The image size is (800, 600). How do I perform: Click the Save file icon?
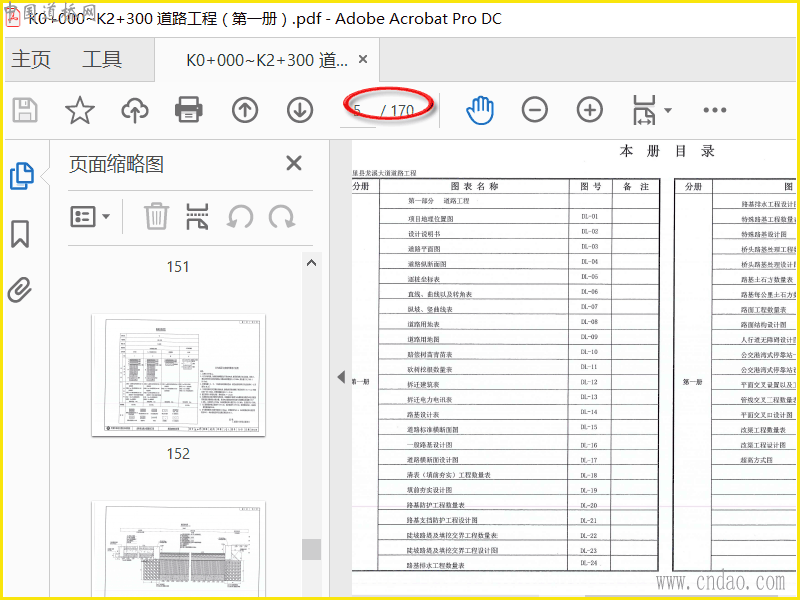tap(25, 110)
